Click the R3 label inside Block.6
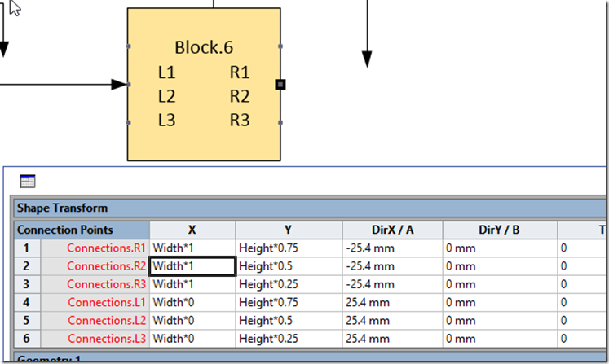609x364 pixels. point(239,121)
